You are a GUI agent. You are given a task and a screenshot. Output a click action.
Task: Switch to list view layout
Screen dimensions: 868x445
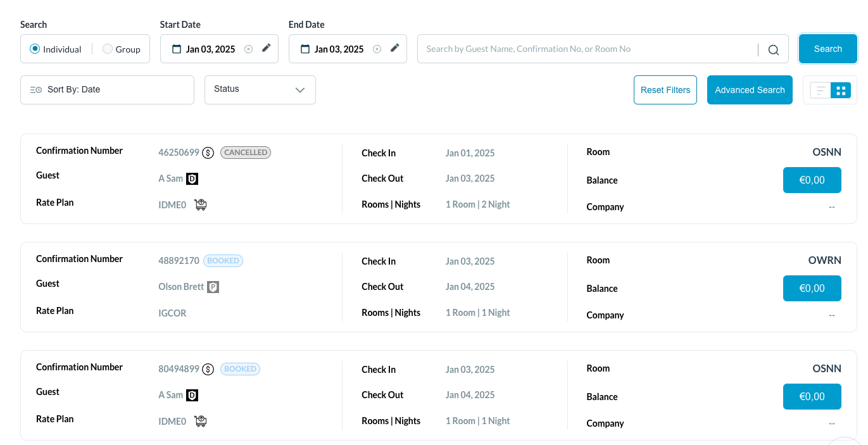[821, 91]
